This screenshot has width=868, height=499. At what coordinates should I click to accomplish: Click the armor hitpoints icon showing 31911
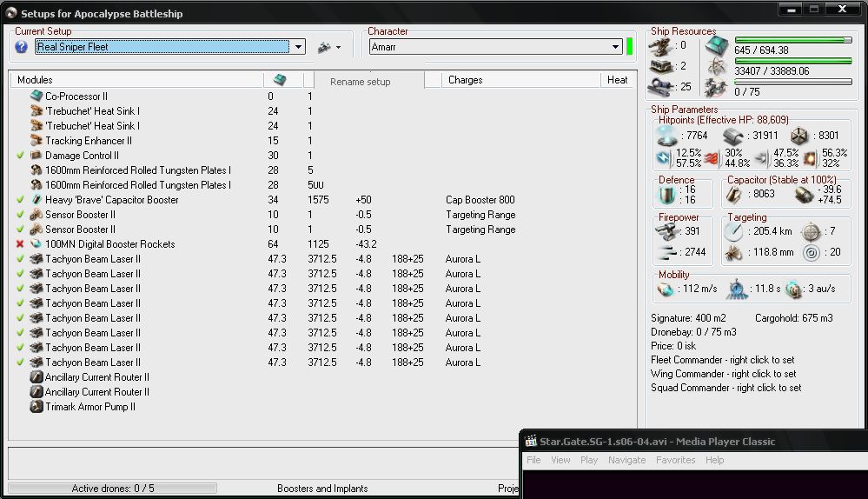click(x=733, y=136)
